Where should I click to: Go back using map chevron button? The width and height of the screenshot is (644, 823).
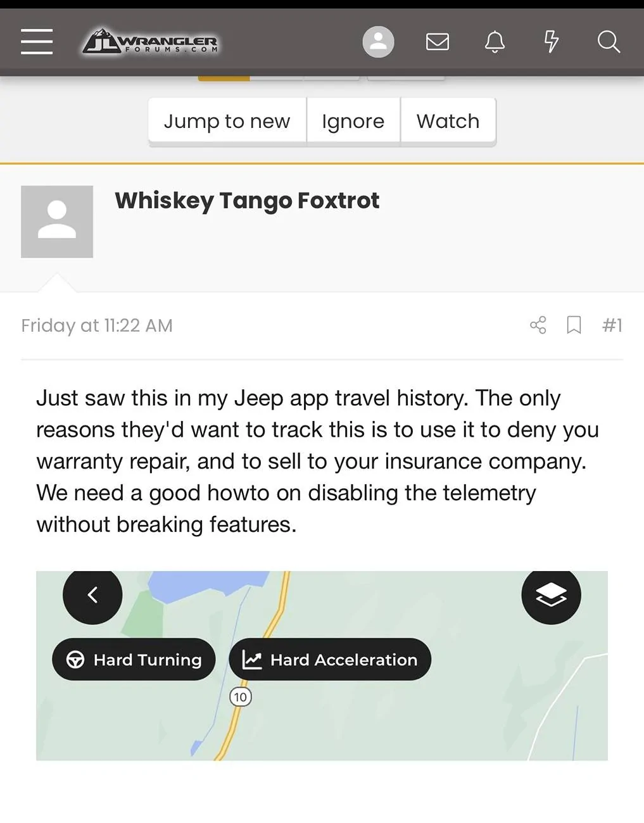(x=92, y=595)
